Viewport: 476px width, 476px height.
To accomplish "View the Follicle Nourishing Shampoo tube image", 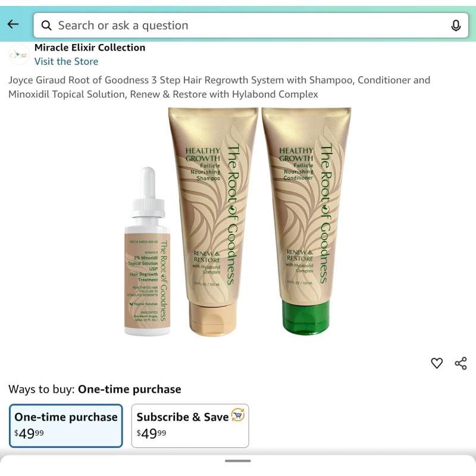I will pos(213,221).
